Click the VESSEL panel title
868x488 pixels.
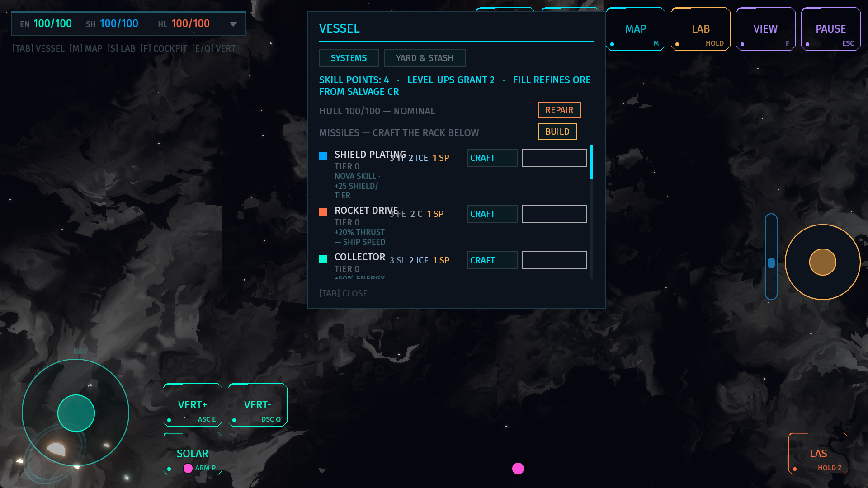[340, 28]
